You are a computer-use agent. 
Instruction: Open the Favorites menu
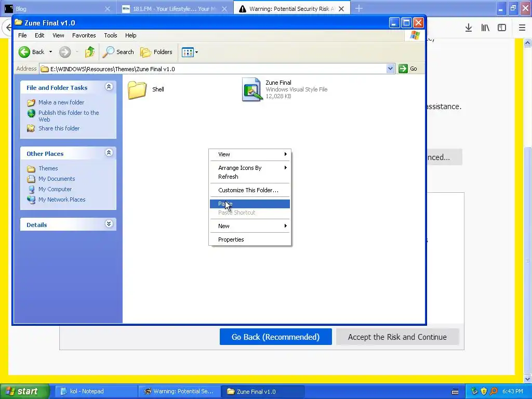(84, 35)
